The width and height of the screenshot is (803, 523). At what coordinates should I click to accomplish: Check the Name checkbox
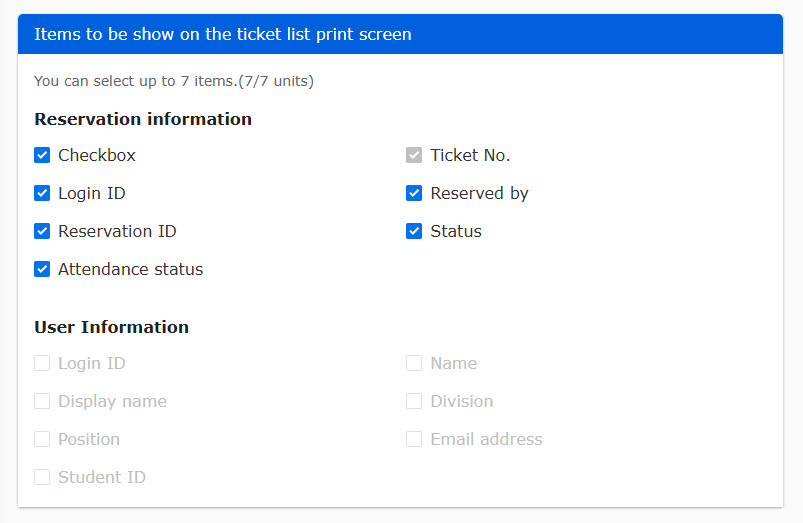tap(414, 363)
